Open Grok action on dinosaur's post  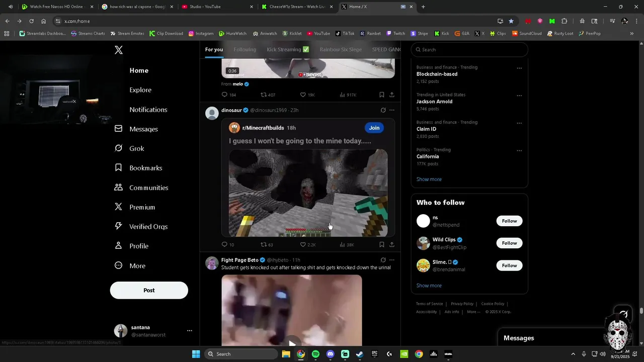(383, 110)
